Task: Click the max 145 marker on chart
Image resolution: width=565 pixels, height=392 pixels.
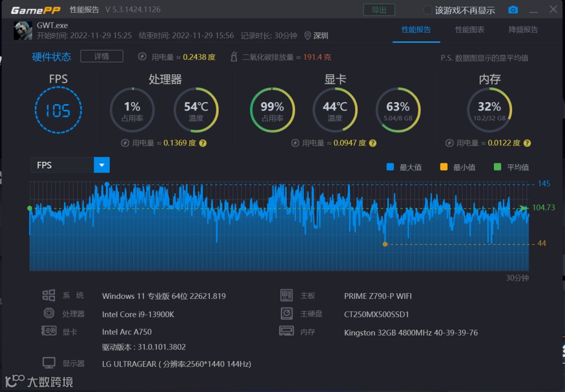Action: coord(107,184)
